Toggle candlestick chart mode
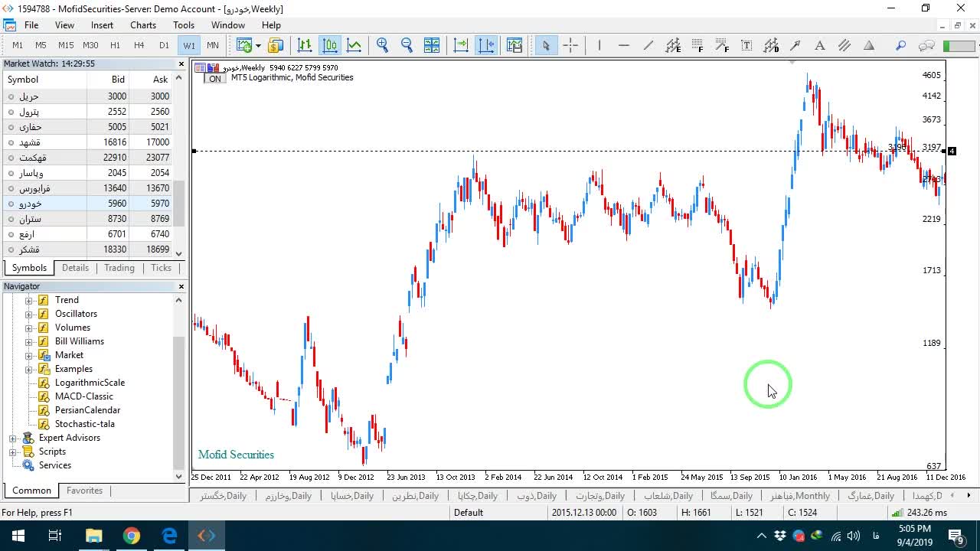This screenshot has width=980, height=551. pos(330,45)
